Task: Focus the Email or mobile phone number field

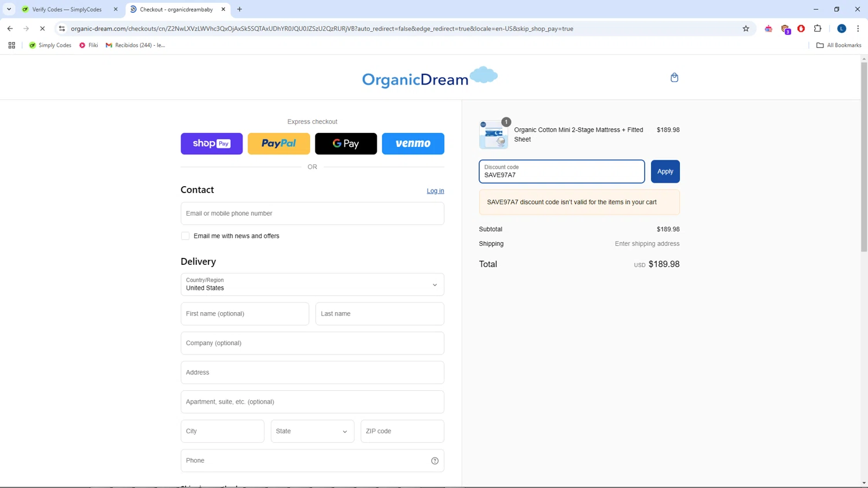Action: (312, 213)
